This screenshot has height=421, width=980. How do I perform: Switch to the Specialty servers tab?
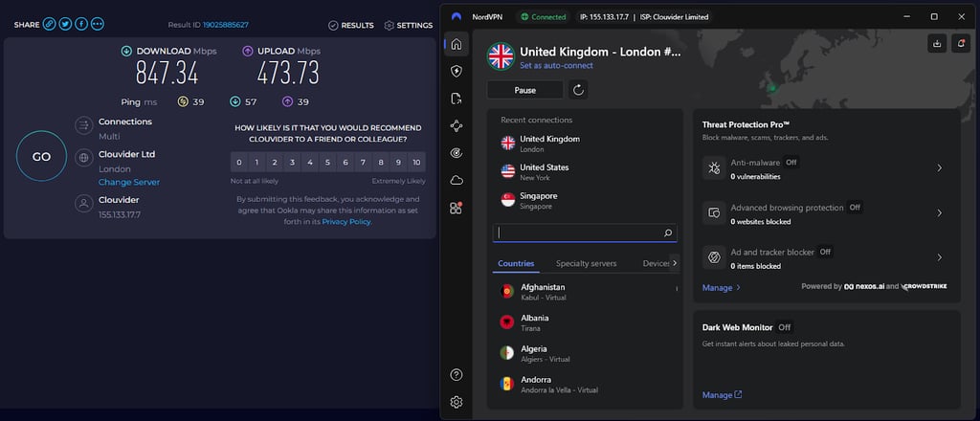(587, 263)
